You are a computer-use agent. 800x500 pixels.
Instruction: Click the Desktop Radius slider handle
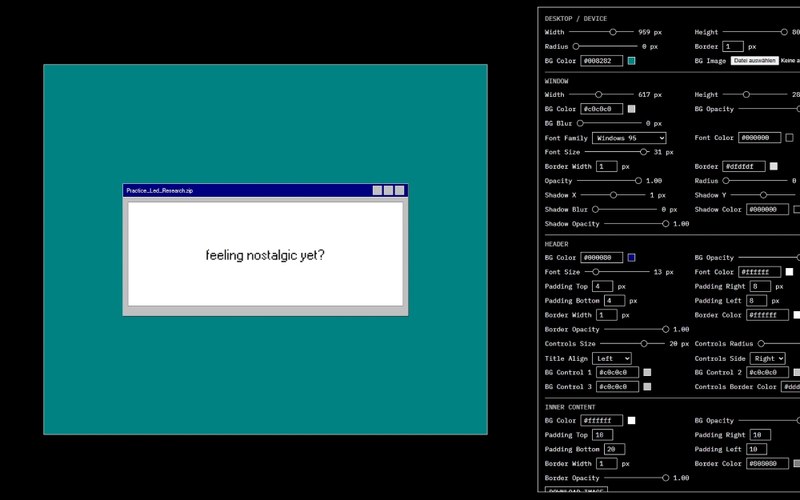coord(576,46)
